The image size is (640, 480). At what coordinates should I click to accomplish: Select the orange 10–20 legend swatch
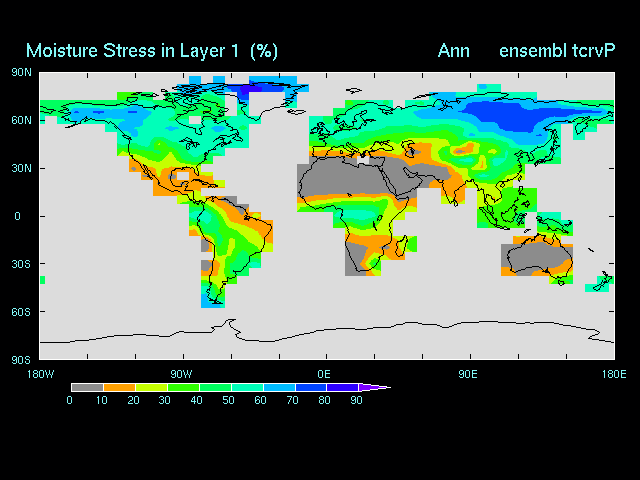tap(119, 387)
